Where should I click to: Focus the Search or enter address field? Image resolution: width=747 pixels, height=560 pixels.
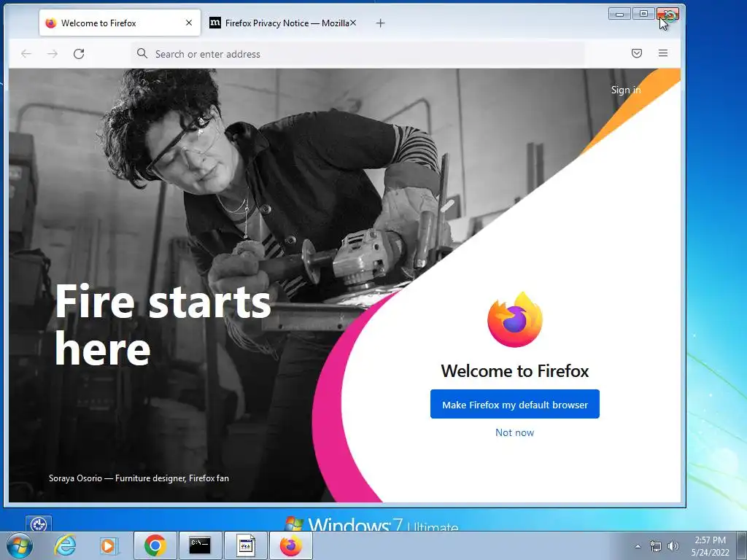[x=357, y=54]
